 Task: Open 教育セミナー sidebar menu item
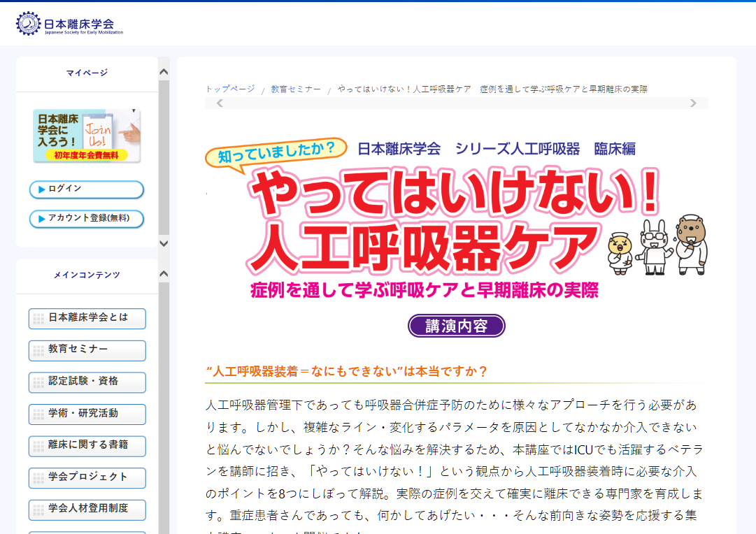coord(87,350)
